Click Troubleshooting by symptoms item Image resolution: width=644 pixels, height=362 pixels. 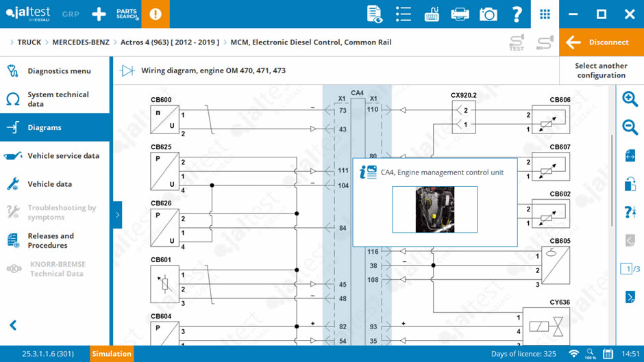click(x=55, y=212)
